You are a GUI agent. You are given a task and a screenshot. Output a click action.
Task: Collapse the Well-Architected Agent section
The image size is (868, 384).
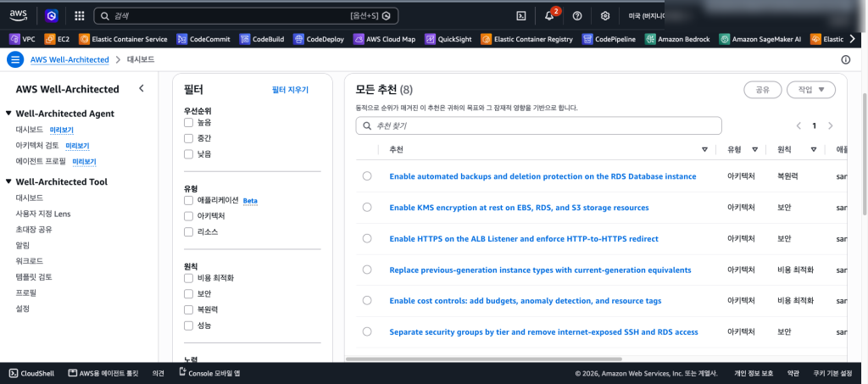point(8,114)
